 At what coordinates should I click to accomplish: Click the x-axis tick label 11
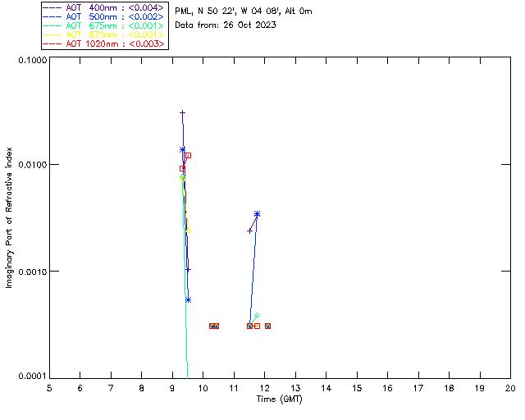click(x=234, y=388)
